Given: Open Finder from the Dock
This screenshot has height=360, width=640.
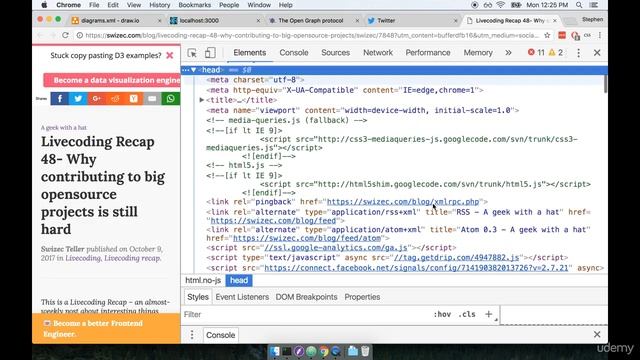Looking at the screenshot, I should tap(275, 351).
